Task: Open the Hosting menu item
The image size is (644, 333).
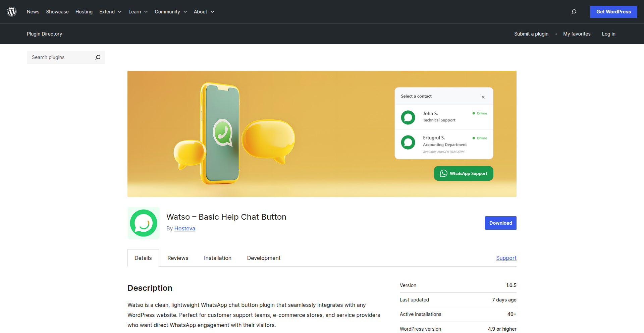Action: (x=84, y=12)
